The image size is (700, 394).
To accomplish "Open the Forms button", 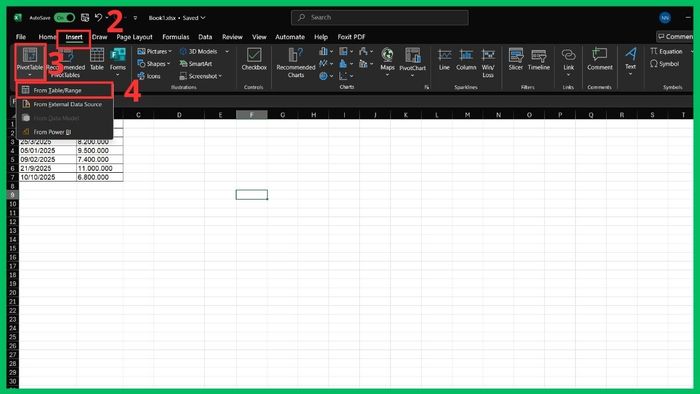I will [x=118, y=62].
